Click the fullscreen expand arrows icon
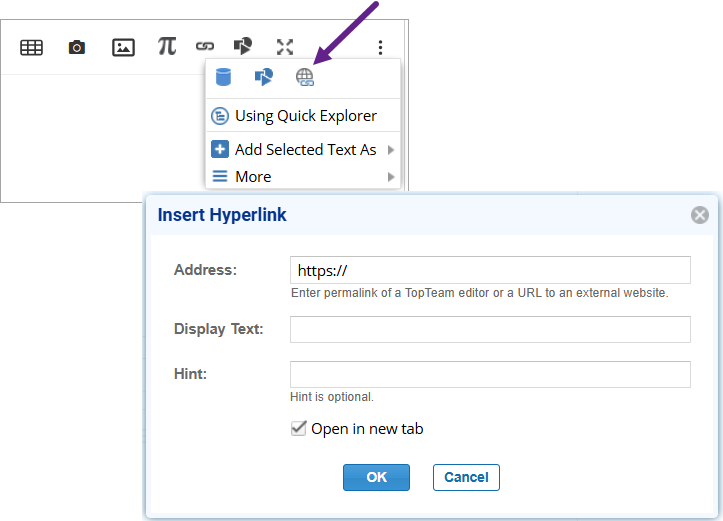723x521 pixels. 285,47
